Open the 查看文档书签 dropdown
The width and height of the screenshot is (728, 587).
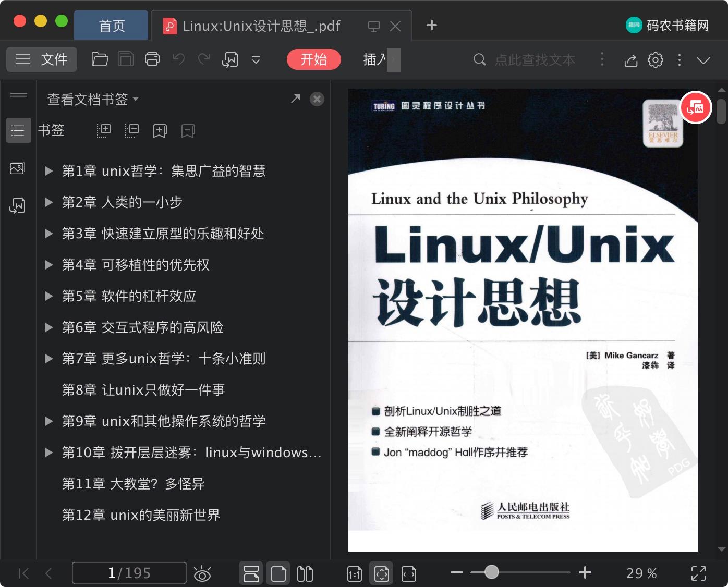(93, 99)
